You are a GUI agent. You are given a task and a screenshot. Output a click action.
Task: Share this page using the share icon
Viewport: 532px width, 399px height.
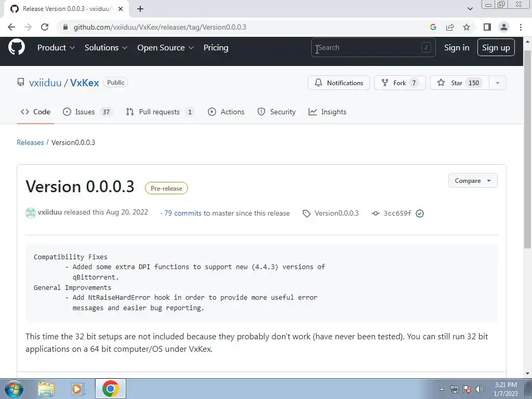[450, 27]
